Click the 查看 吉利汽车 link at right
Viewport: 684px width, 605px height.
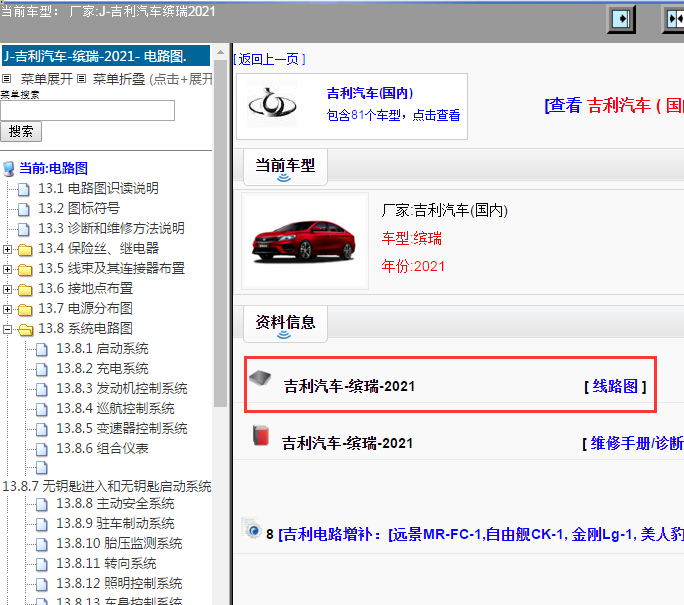click(x=614, y=105)
